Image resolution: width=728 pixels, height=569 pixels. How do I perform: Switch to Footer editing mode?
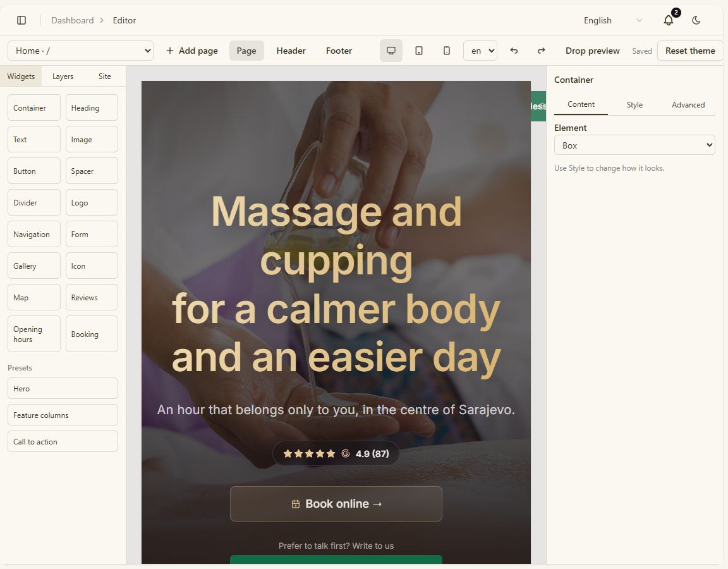[x=339, y=51]
